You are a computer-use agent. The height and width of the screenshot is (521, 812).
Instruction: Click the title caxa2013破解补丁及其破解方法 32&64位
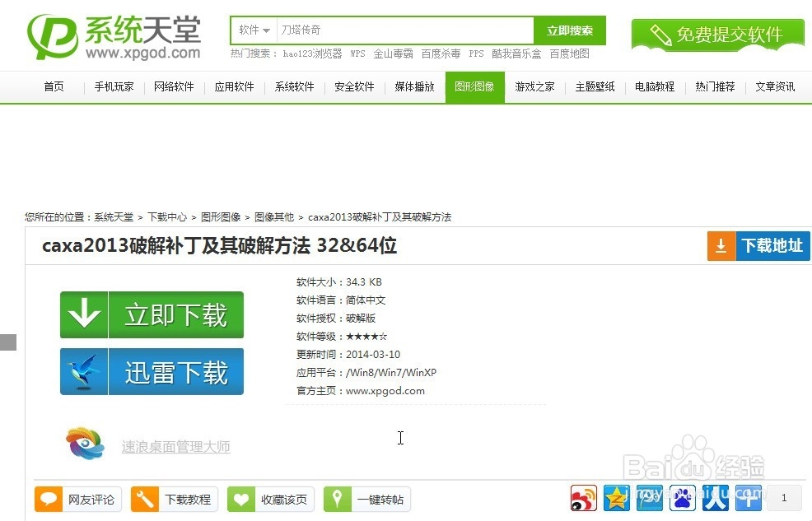pyautogui.click(x=220, y=245)
